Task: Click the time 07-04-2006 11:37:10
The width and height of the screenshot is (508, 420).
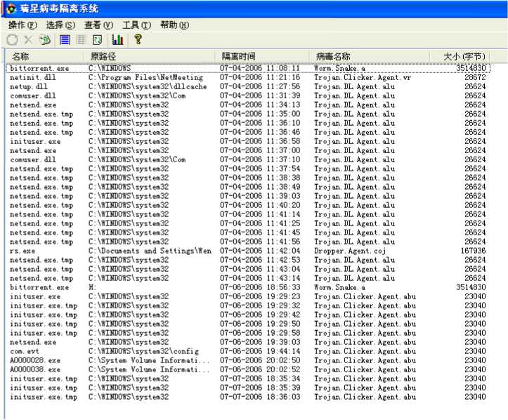Action: click(x=260, y=159)
